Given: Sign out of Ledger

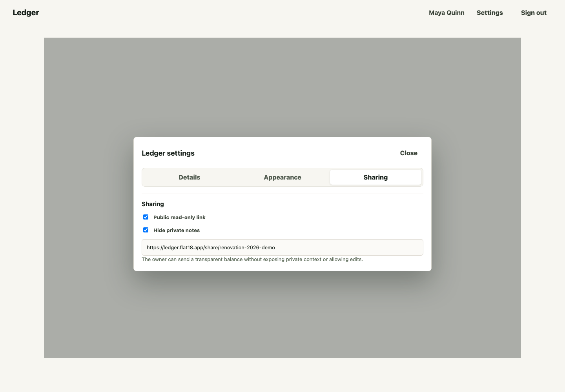Looking at the screenshot, I should pos(533,13).
